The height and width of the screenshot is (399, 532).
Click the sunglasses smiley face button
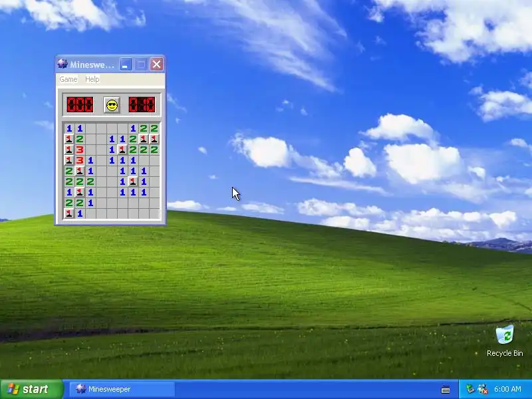pos(112,105)
